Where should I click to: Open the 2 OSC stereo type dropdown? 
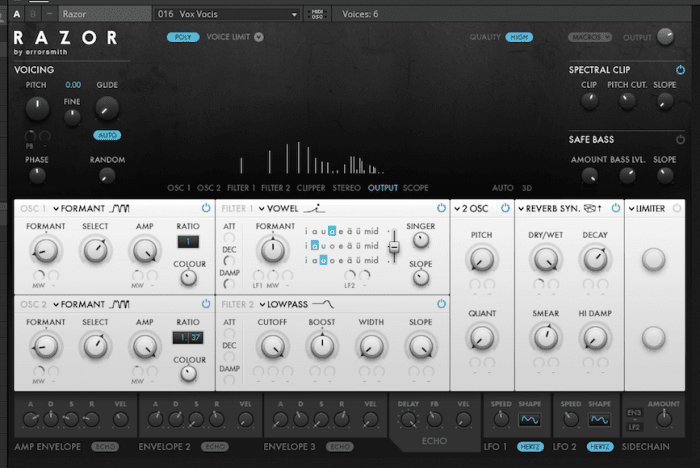(471, 209)
